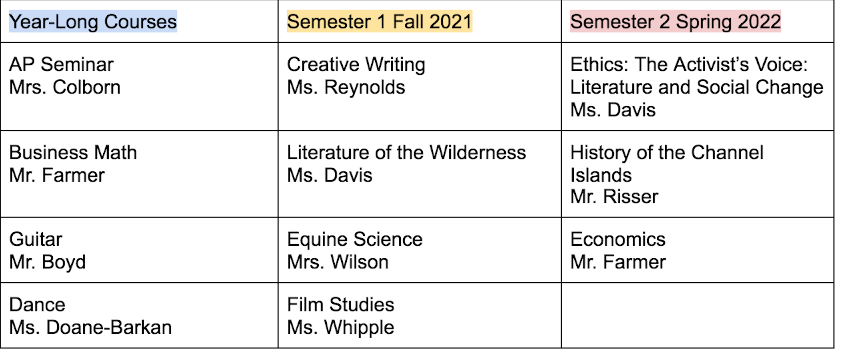
Task: Click the Year-Long Courses header
Action: tap(93, 22)
